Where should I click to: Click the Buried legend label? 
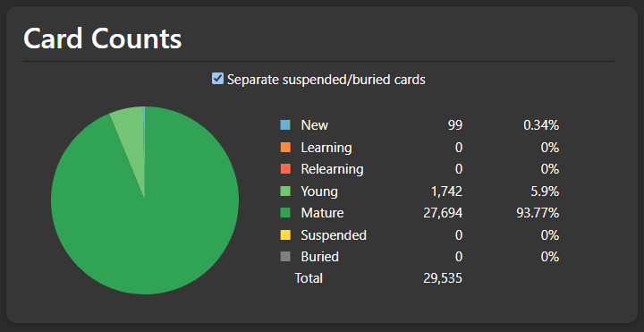pyautogui.click(x=320, y=257)
